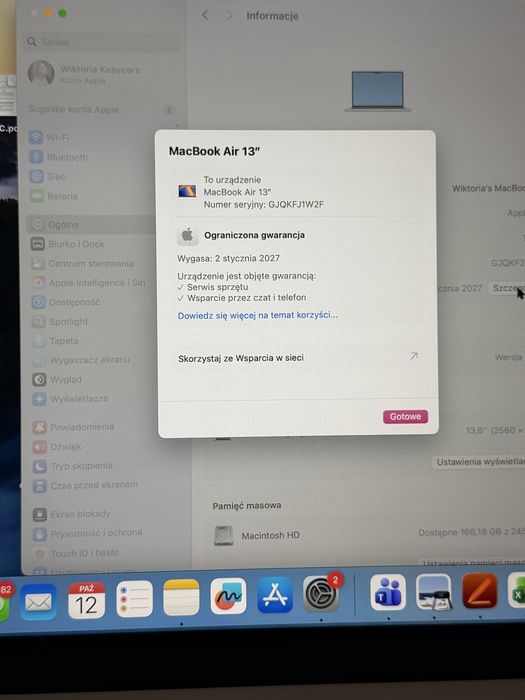Open Pages from the Dock

(479, 592)
